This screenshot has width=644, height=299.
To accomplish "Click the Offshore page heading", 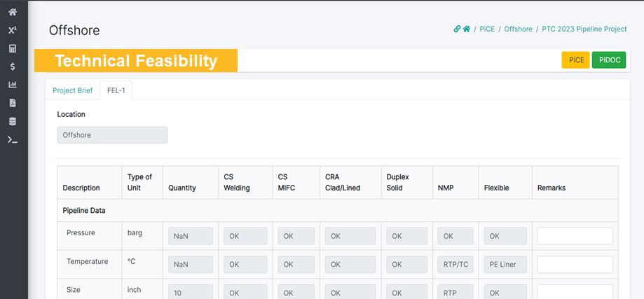I will (74, 30).
